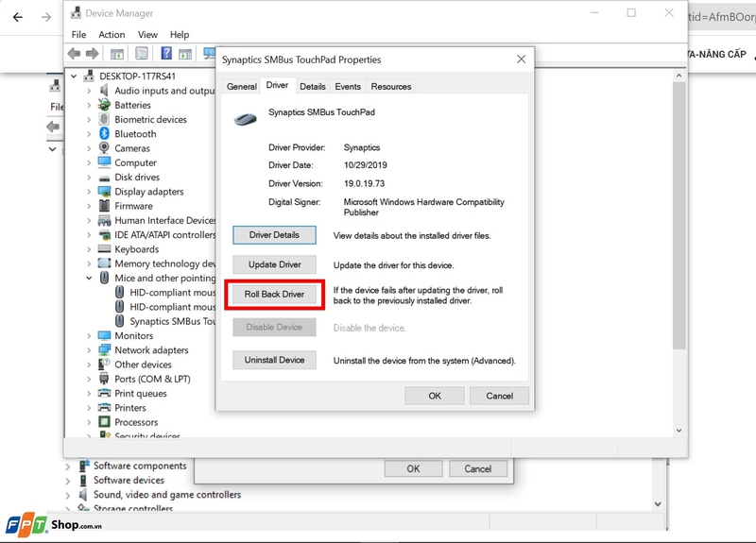Viewport: 756px width, 543px height.
Task: Click the Firmware chip icon
Action: point(104,206)
